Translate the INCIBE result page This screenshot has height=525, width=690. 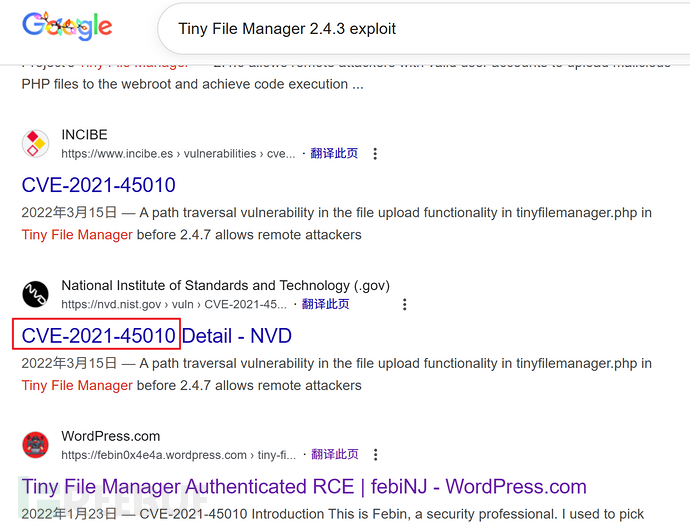334,154
